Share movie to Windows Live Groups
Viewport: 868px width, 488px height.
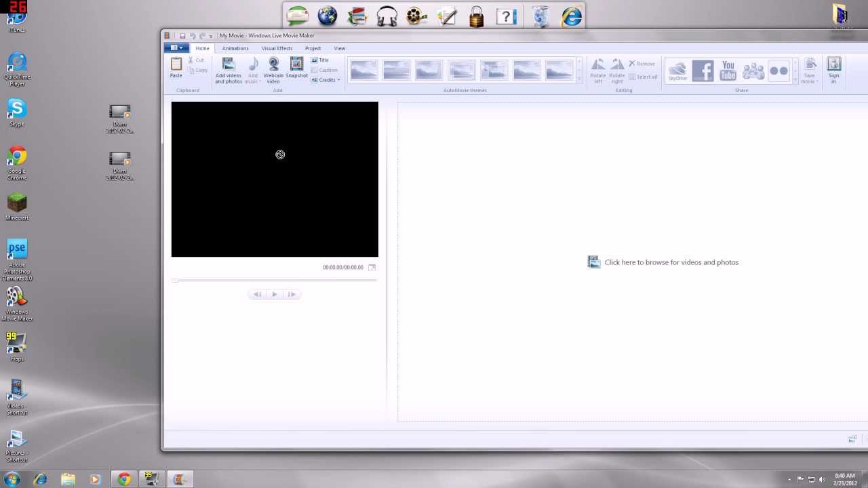(753, 70)
